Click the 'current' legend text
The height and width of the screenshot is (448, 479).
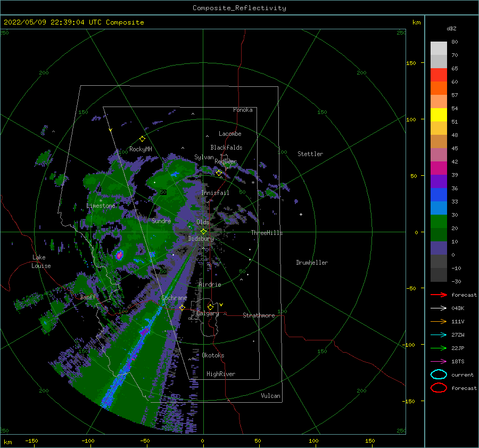pyautogui.click(x=462, y=374)
